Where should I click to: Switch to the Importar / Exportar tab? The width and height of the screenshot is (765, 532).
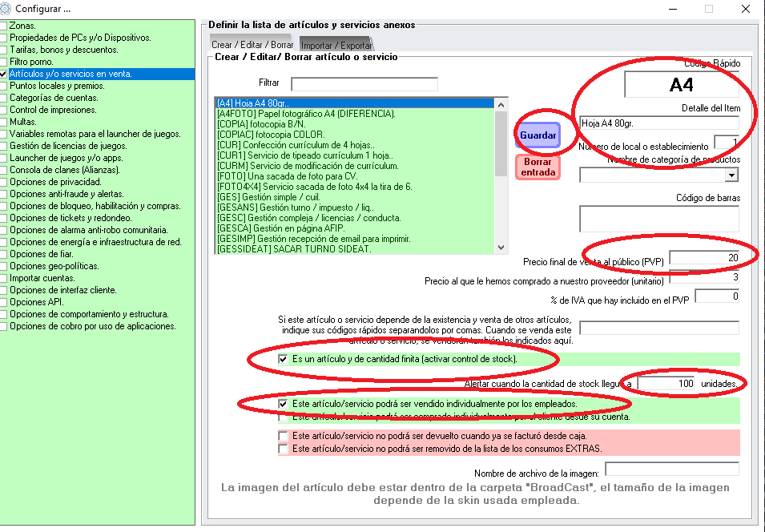coord(336,45)
